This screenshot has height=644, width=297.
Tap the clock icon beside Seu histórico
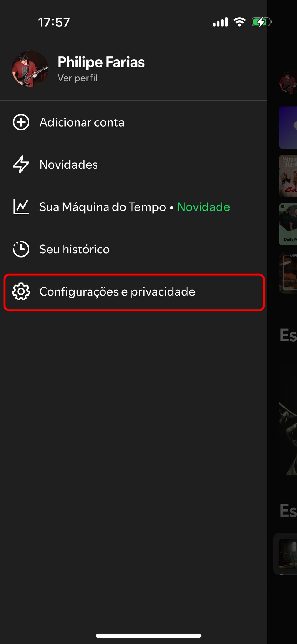click(x=21, y=249)
